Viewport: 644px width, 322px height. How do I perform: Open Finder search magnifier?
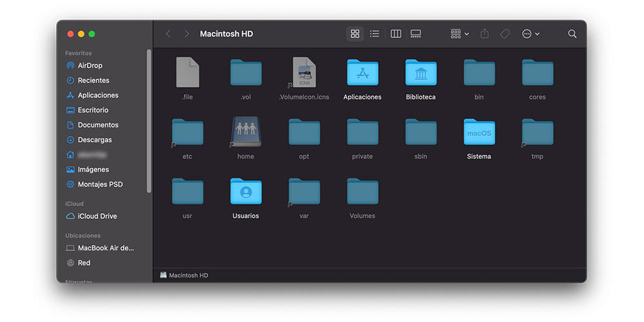pos(572,33)
